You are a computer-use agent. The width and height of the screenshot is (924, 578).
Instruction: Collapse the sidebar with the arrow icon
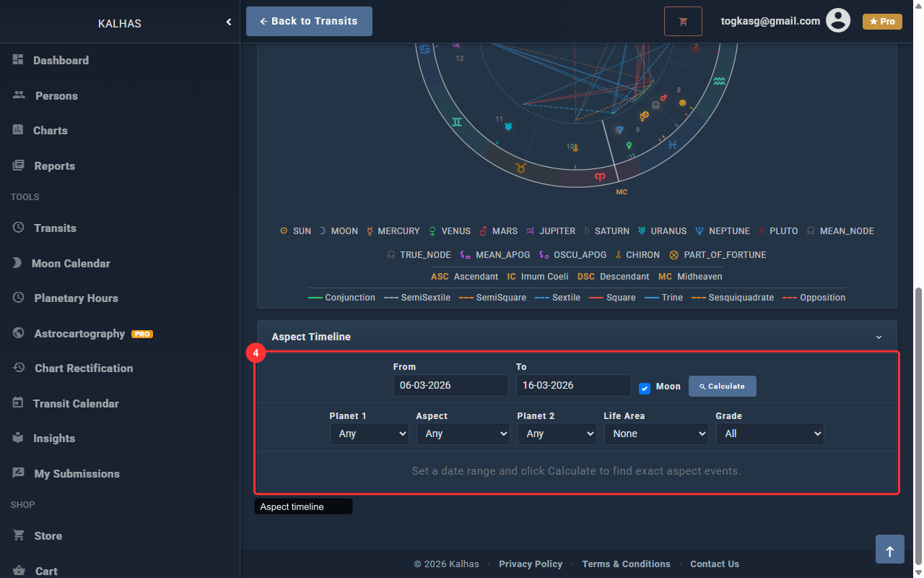pyautogui.click(x=229, y=22)
